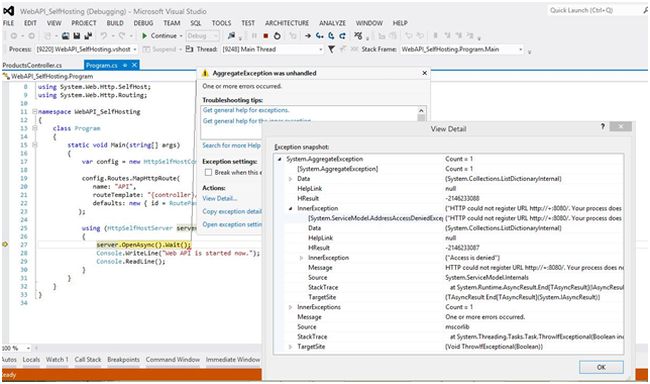Click the Stop Debugging red square icon

(266, 36)
